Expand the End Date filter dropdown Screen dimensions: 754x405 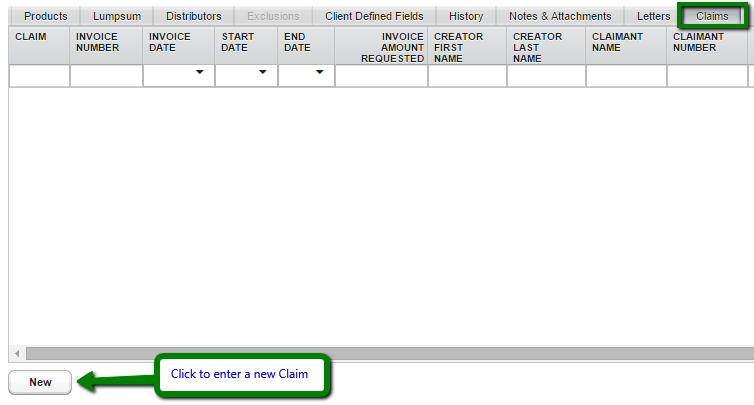tap(320, 73)
